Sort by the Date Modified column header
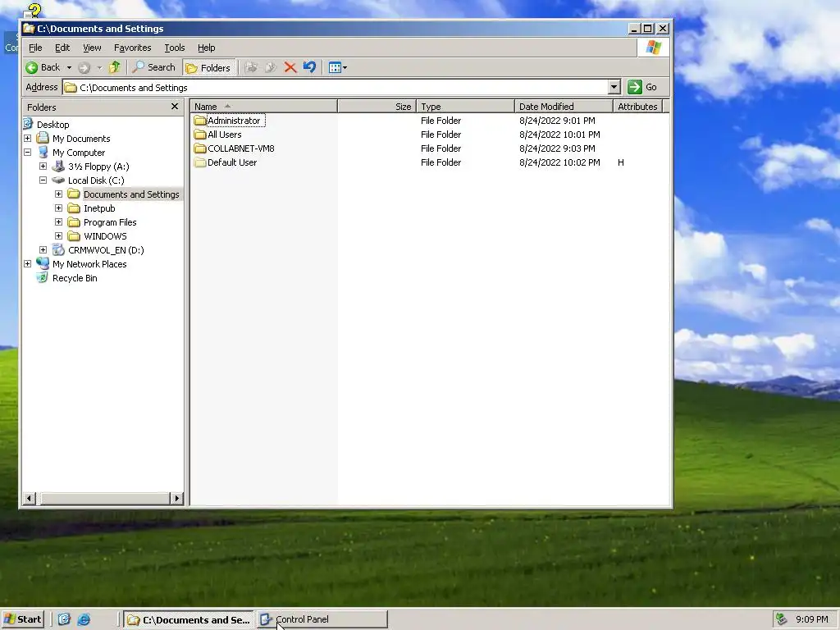Viewport: 840px width, 630px height. click(x=564, y=107)
